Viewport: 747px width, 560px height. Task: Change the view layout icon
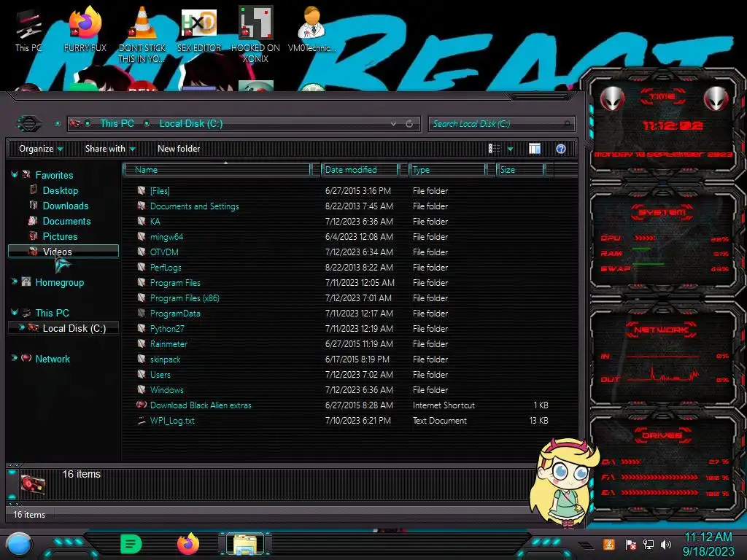pos(495,149)
